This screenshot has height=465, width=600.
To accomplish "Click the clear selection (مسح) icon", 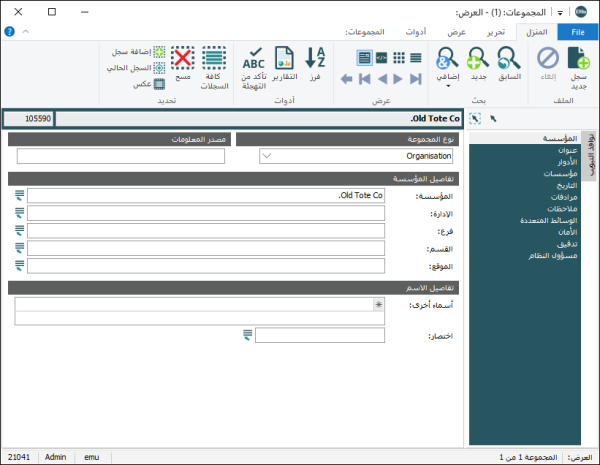I will pyautogui.click(x=182, y=60).
